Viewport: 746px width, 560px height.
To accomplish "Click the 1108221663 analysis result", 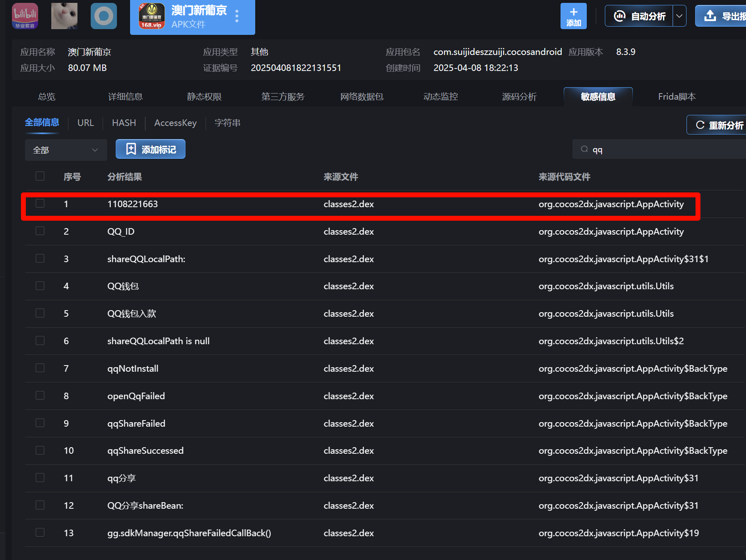I will click(133, 204).
